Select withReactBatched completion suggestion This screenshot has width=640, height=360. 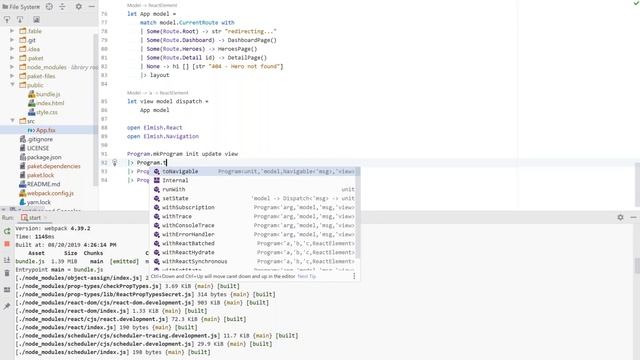253,243
